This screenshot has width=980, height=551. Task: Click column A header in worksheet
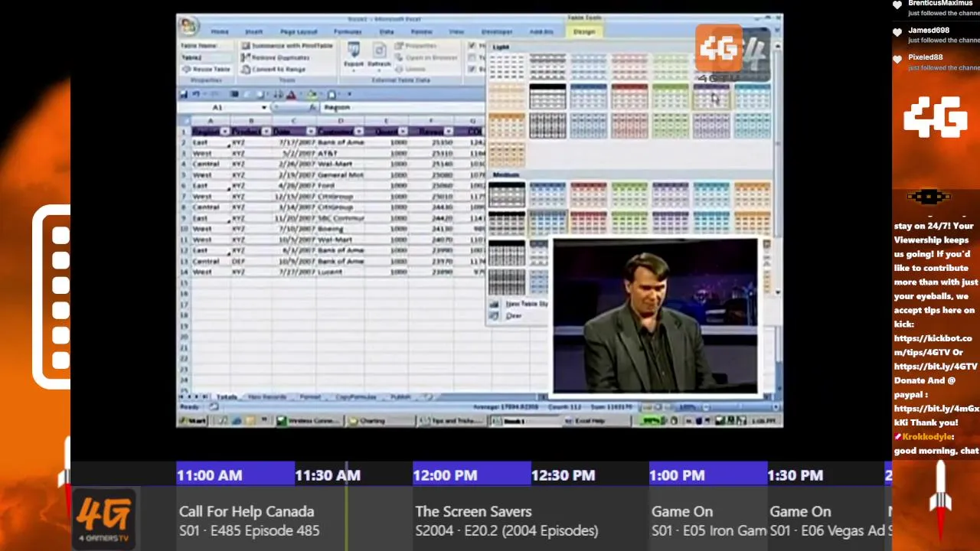211,121
